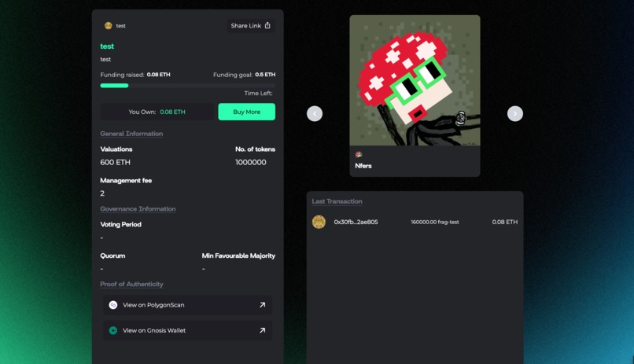Click the 1000000 tokens value

tap(251, 163)
